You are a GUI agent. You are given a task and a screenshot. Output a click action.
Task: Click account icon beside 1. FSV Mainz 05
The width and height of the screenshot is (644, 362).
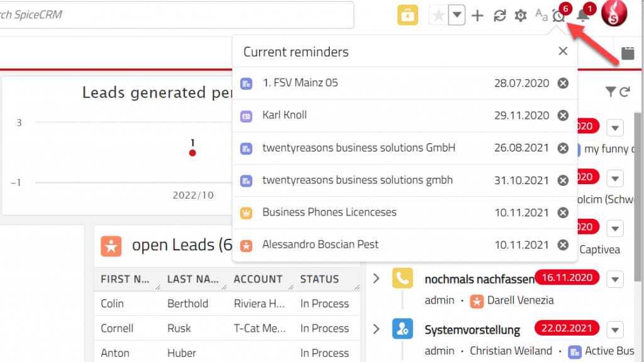246,84
